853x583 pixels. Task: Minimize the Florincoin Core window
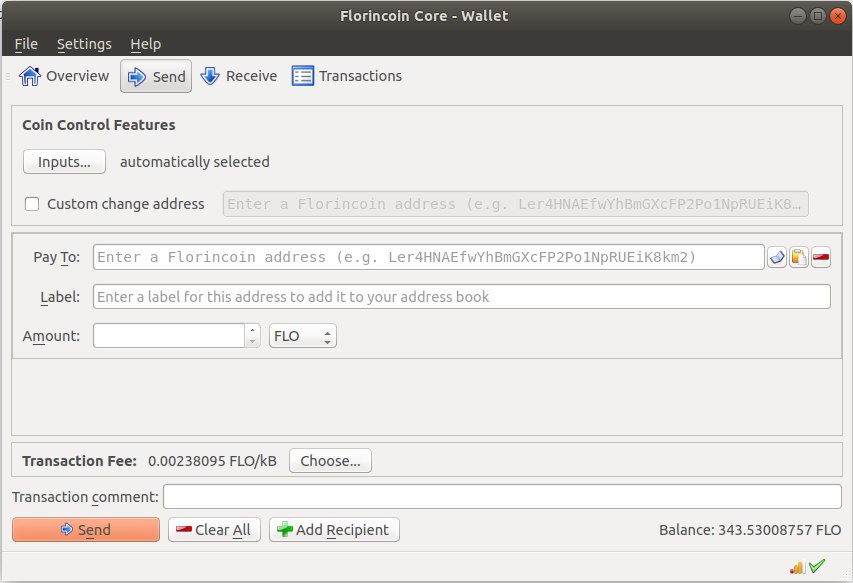pos(798,16)
